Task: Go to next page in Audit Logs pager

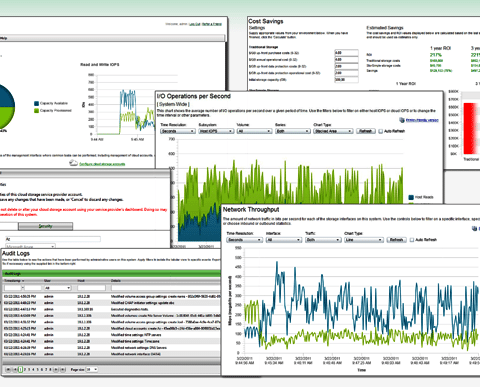Action: [x=56, y=369]
